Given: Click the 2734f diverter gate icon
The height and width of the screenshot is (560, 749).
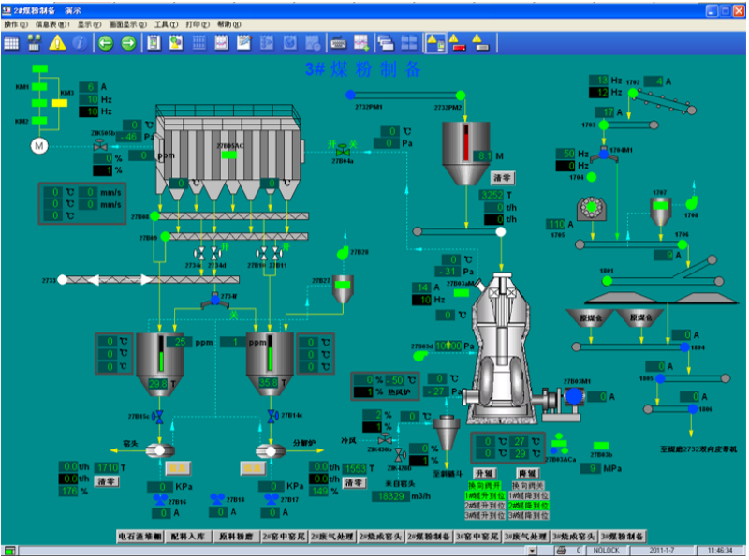Looking at the screenshot, I should pos(215,302).
